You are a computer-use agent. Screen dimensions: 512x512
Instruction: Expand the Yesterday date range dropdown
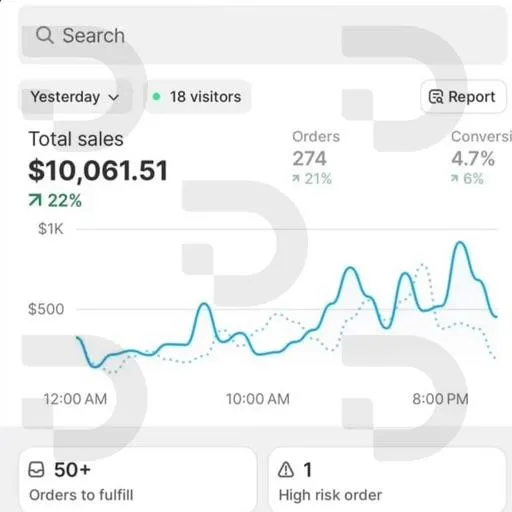click(x=75, y=97)
